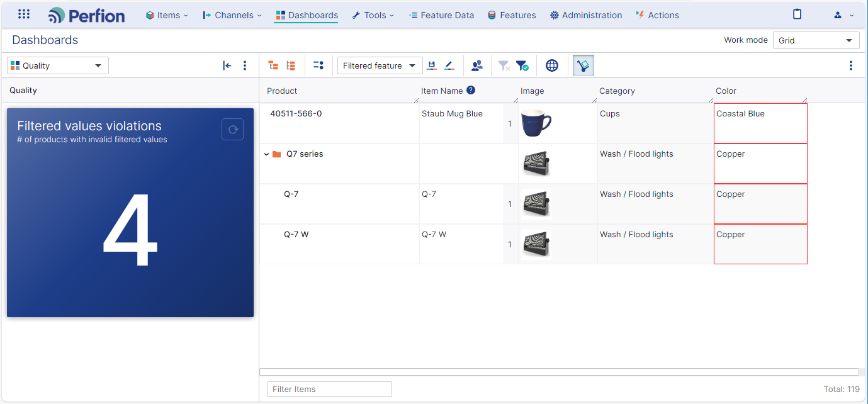The height and width of the screenshot is (404, 868).
Task: Open the Work mode Grid dropdown
Action: [x=816, y=40]
